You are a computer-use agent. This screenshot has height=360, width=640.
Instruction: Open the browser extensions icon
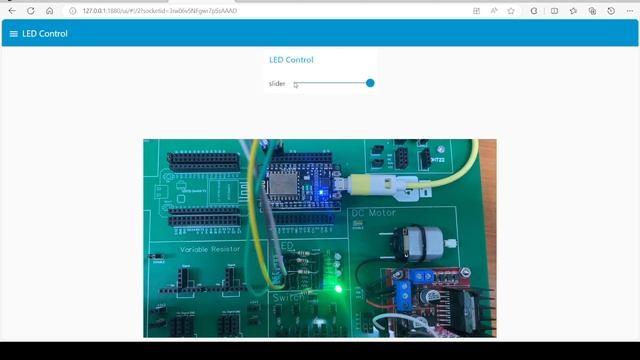[534, 11]
